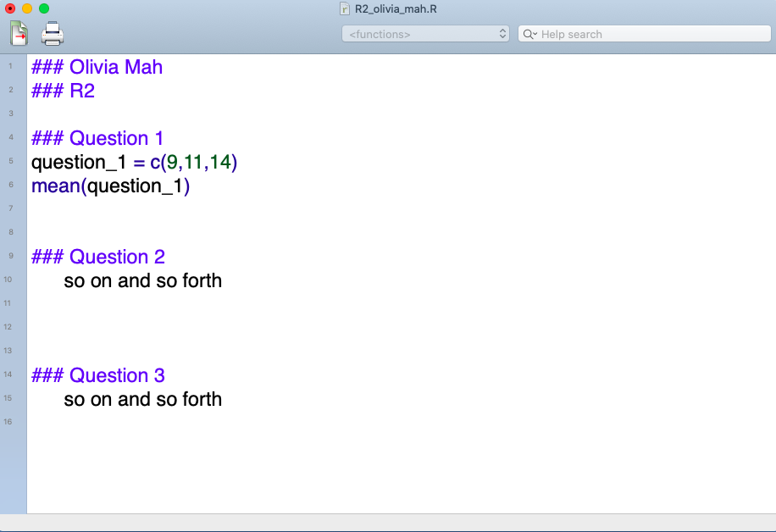The width and height of the screenshot is (776, 532).
Task: Click the R2_olivia_mah.R window title
Action: tap(396, 9)
